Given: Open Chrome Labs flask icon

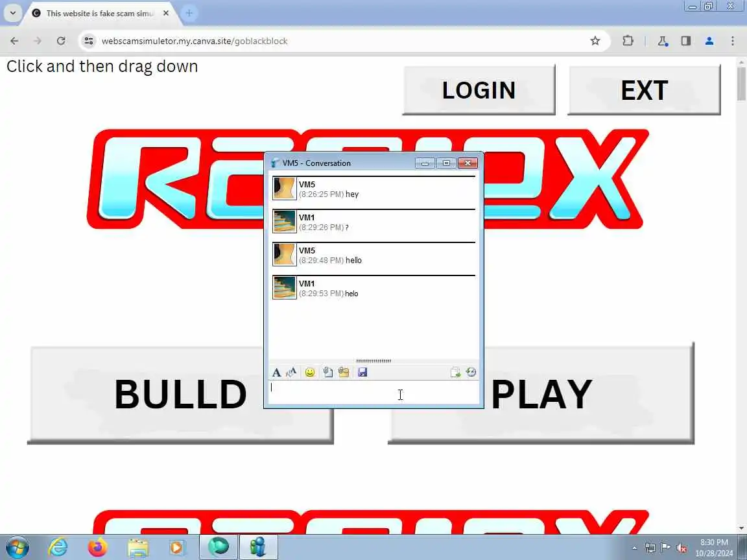Looking at the screenshot, I should 663,41.
